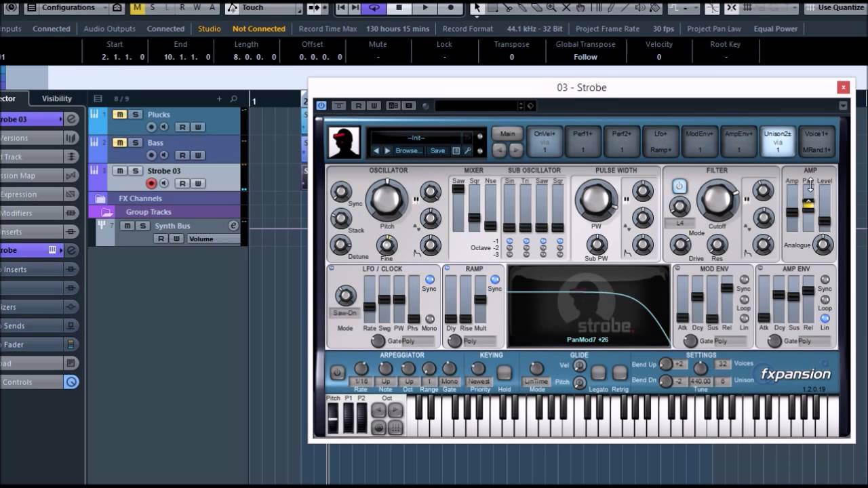
Task: Toggle Mod Env Loop button
Action: [744, 299]
